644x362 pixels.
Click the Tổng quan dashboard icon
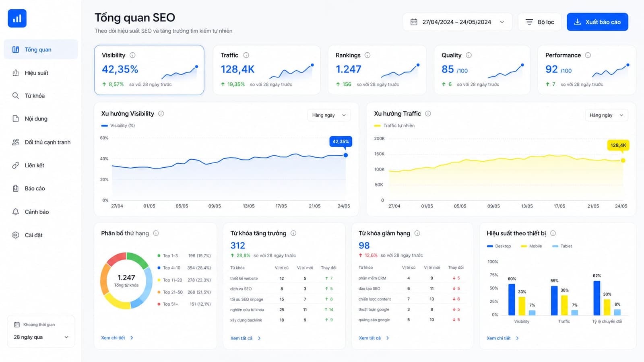click(x=16, y=49)
